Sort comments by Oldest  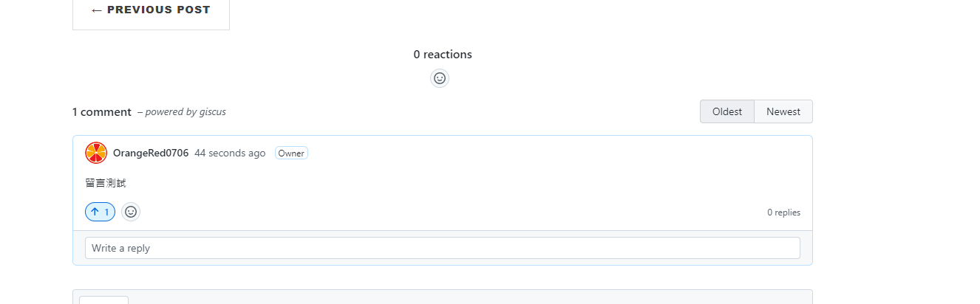point(727,111)
